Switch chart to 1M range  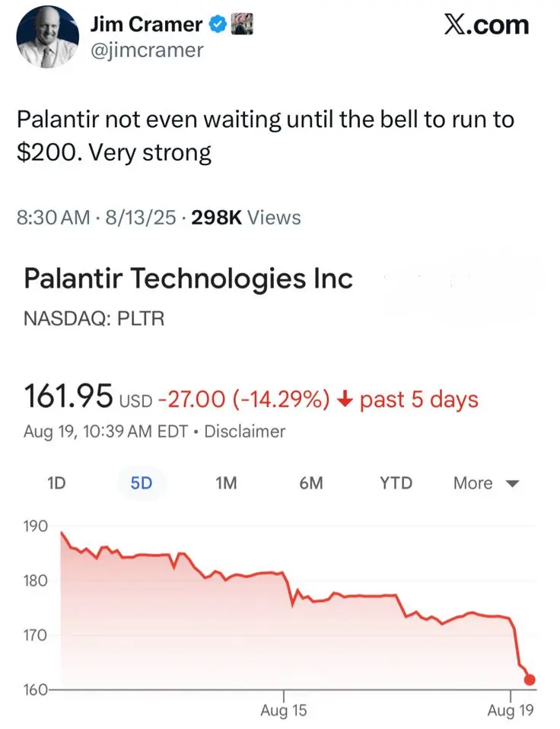pyautogui.click(x=226, y=483)
